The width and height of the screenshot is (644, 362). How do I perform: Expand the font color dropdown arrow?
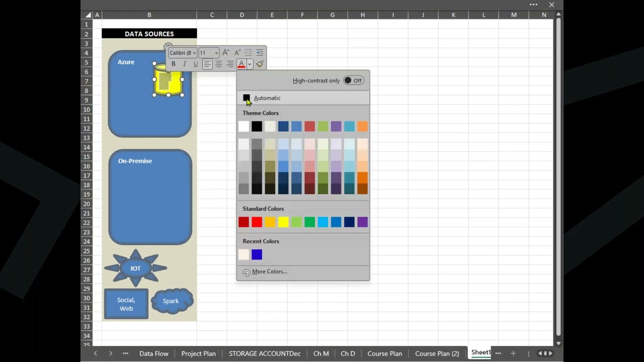(250, 64)
